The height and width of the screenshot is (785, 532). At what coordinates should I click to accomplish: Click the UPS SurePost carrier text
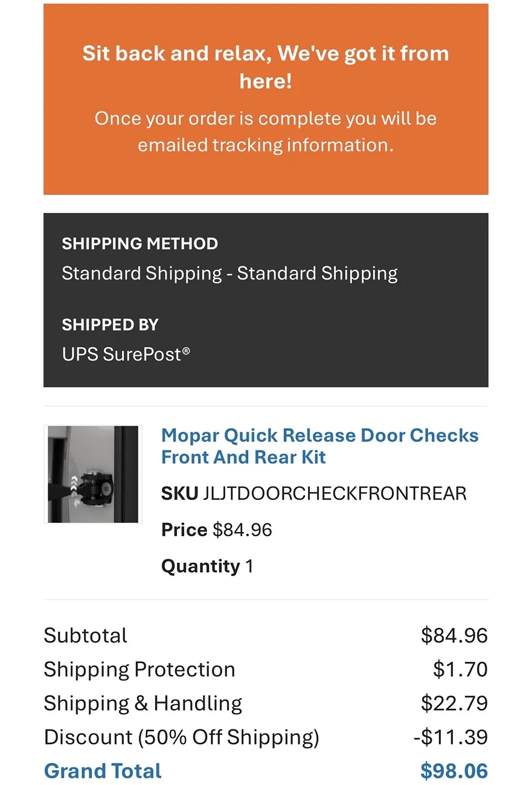(126, 354)
